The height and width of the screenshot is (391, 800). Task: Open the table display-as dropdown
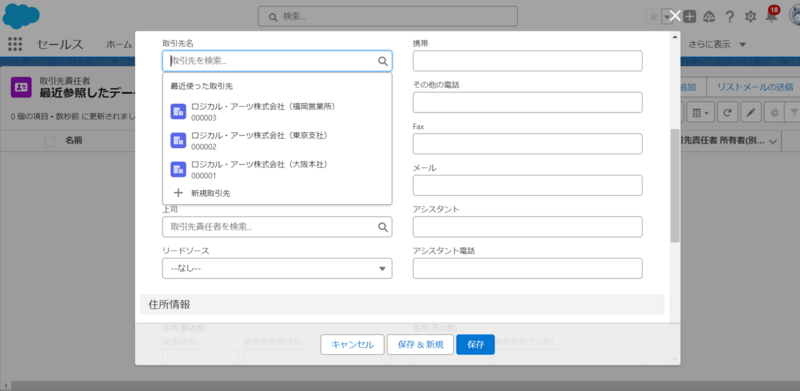click(700, 113)
